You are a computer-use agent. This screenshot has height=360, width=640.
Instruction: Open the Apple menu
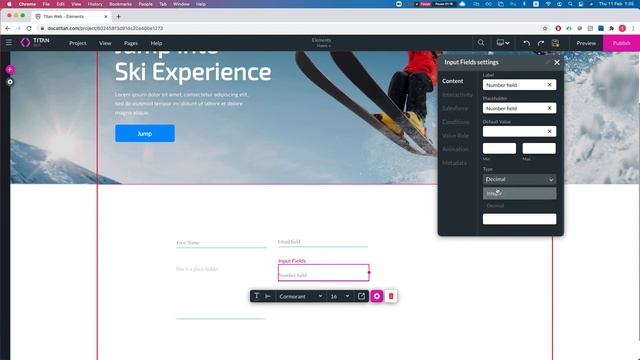[9, 4]
